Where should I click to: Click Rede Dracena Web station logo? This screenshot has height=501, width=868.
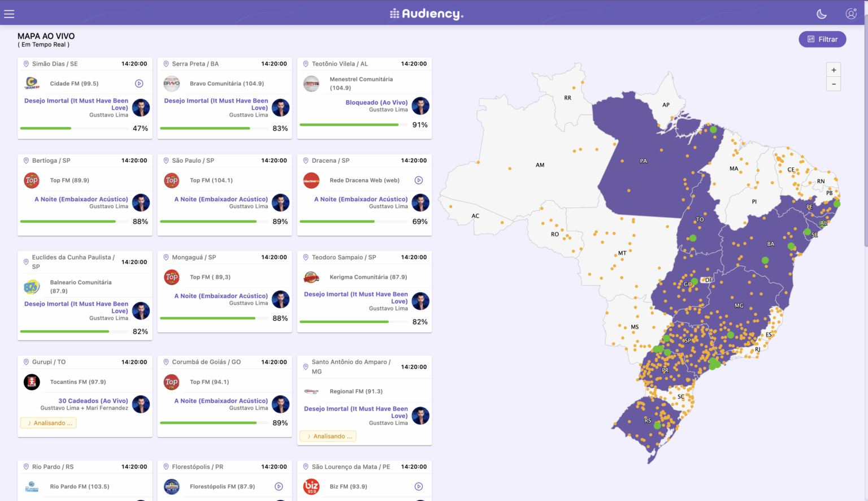pyautogui.click(x=311, y=180)
